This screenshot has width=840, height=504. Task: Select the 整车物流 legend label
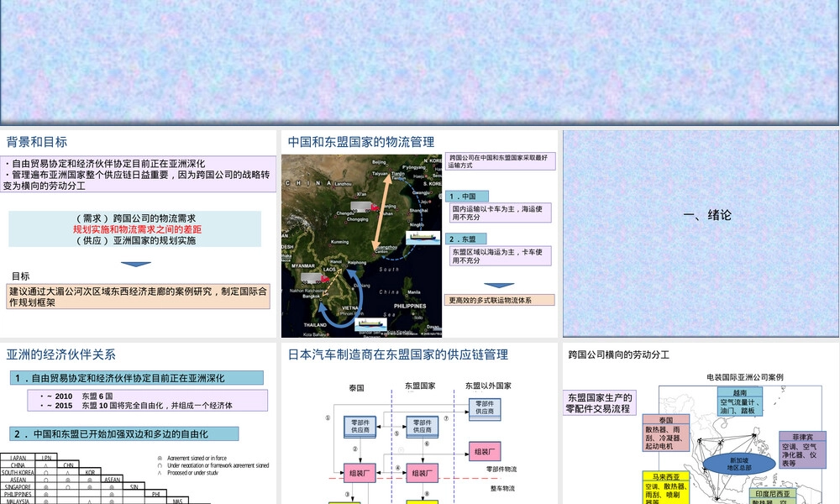point(502,489)
